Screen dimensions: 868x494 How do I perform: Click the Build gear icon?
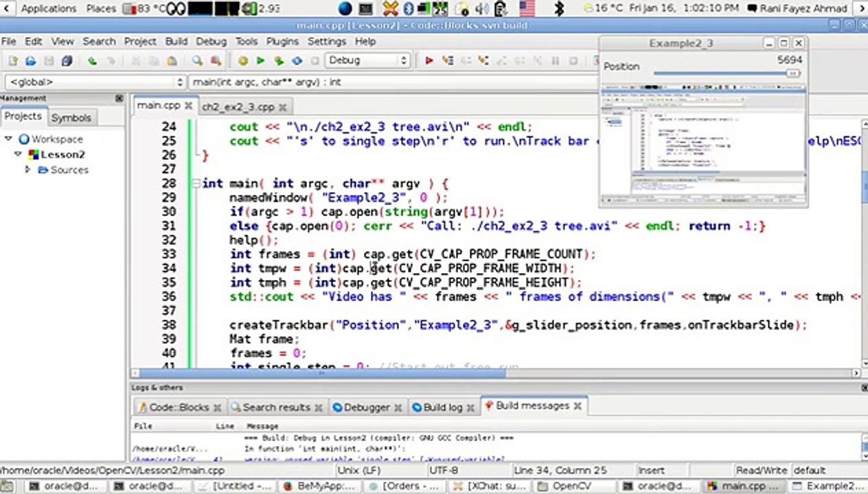(x=242, y=60)
